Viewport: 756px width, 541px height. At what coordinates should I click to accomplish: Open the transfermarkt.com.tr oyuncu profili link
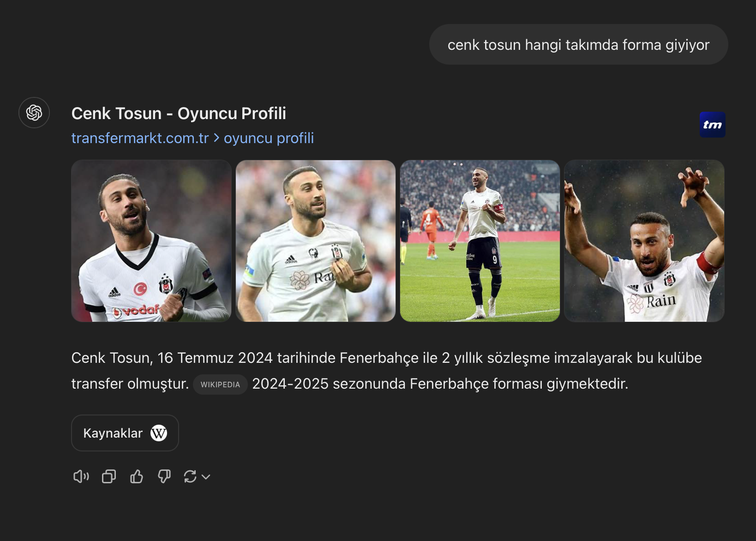tap(192, 138)
